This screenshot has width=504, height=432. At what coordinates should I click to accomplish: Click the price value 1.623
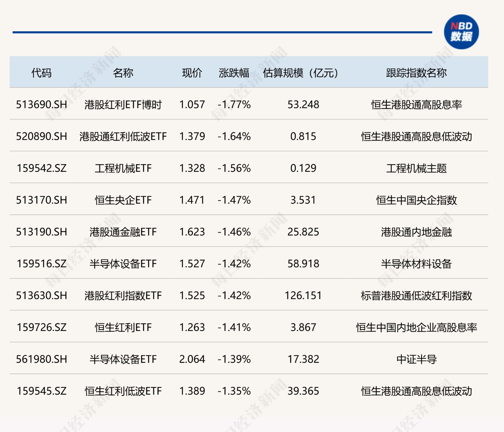(192, 232)
